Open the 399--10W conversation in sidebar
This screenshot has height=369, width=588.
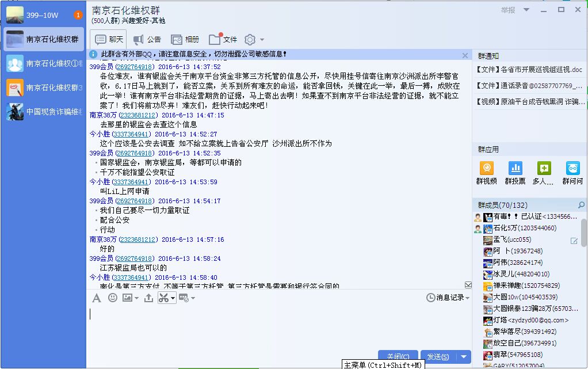click(44, 15)
